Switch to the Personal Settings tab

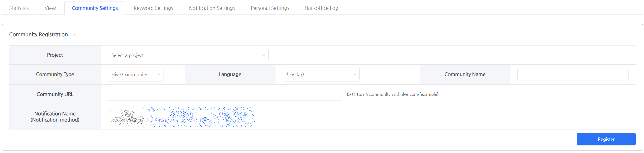pyautogui.click(x=270, y=8)
